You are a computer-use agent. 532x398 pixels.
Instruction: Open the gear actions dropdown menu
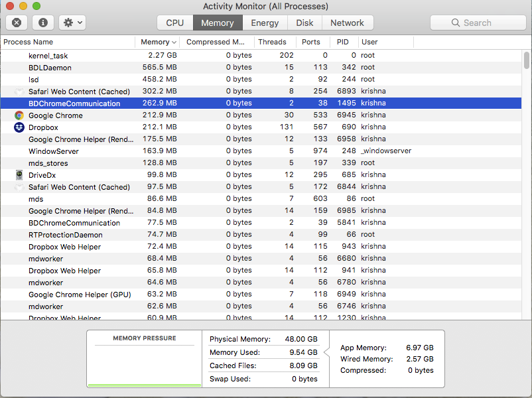click(72, 23)
